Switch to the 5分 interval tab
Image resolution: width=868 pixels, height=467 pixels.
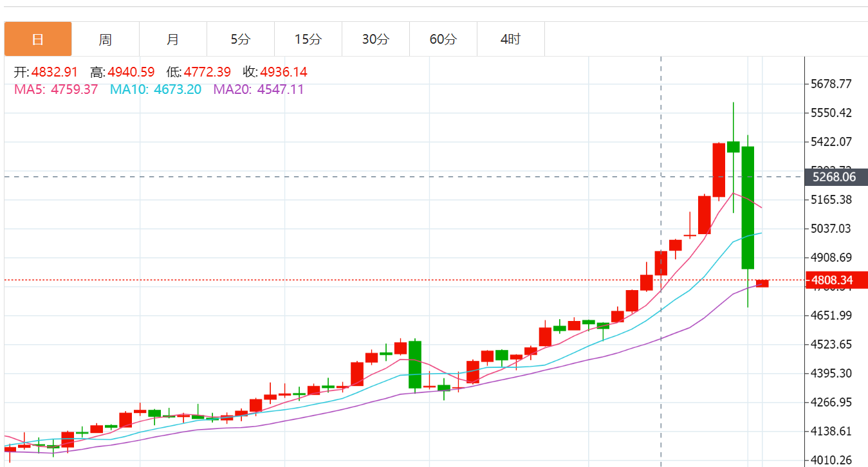click(x=241, y=39)
